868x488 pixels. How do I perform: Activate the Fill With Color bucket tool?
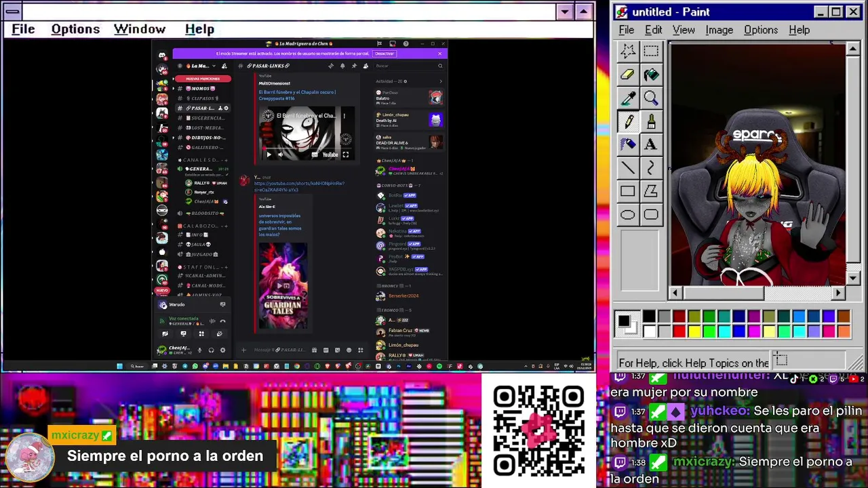click(x=651, y=75)
